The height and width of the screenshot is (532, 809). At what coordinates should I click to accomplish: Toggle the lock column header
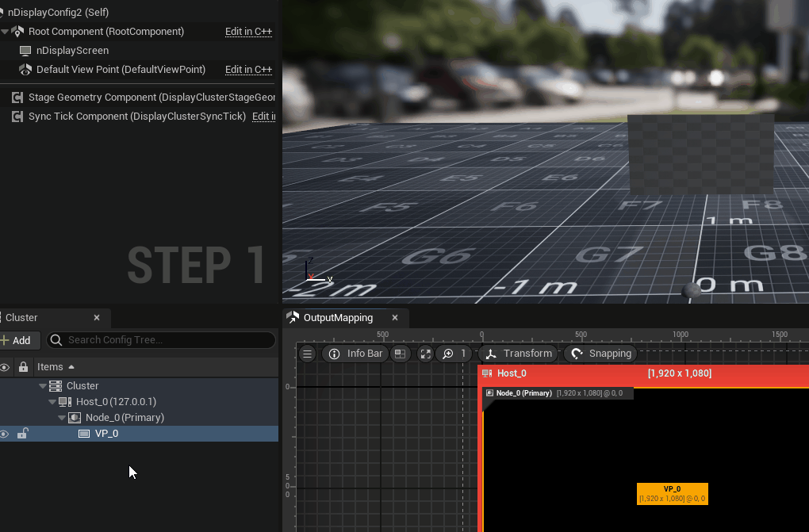[x=23, y=367]
